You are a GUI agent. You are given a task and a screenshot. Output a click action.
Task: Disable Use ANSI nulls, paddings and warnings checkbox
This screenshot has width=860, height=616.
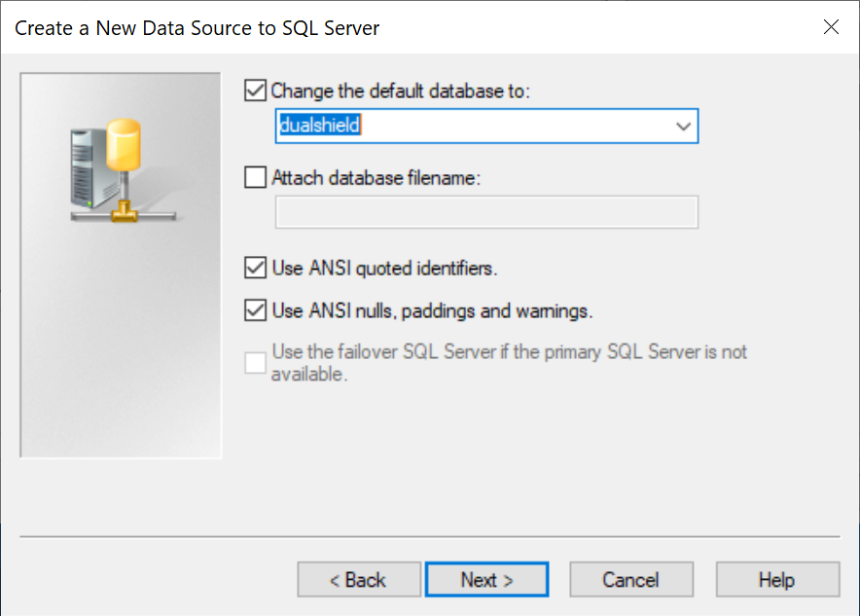(256, 311)
